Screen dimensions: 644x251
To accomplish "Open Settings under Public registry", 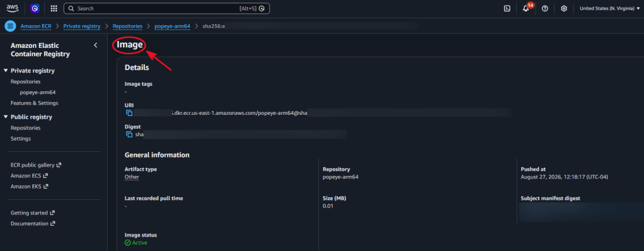I will pos(21,139).
